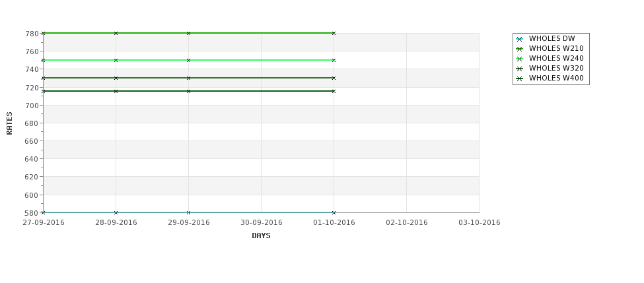Click the 700 y-axis tick label
644x283 pixels.
coord(32,106)
